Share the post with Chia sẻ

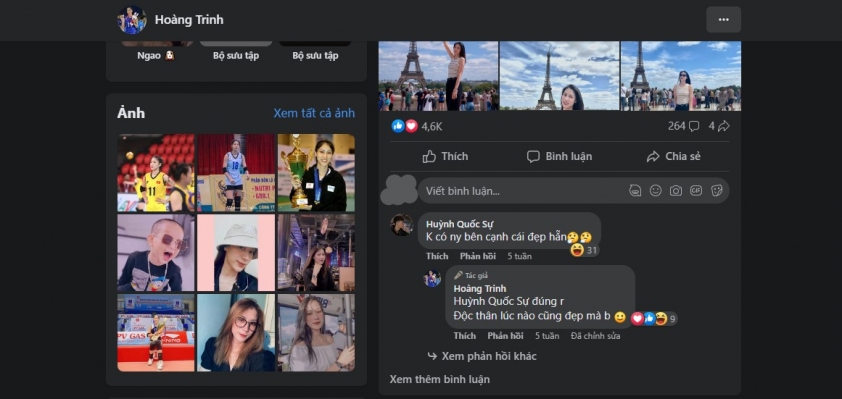coord(673,156)
